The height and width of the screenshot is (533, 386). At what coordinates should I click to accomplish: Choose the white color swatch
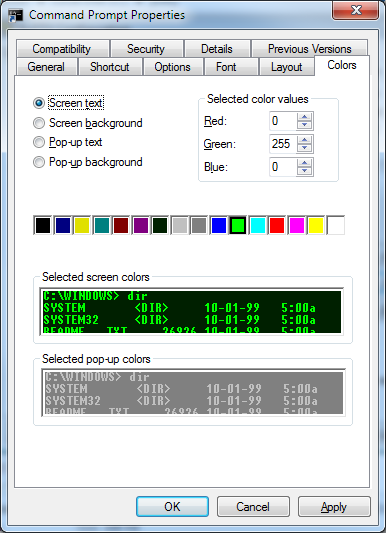coord(336,225)
